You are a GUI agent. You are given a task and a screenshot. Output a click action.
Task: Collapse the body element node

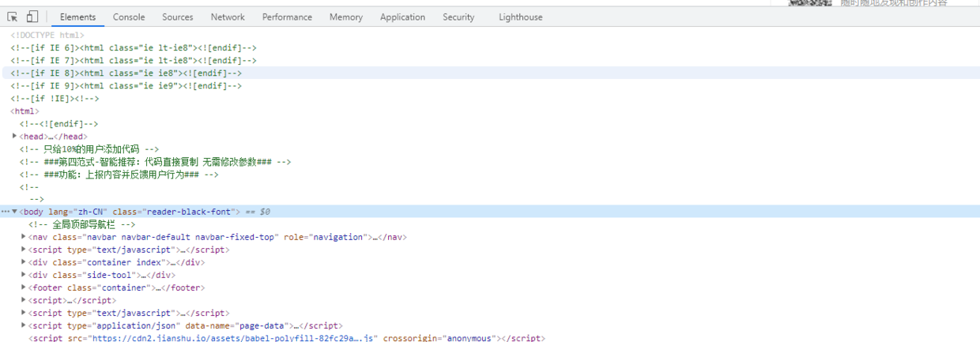(x=15, y=212)
